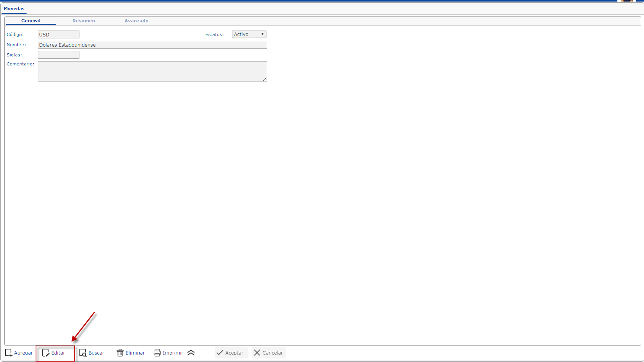Click the Imprimir button label

point(173,353)
